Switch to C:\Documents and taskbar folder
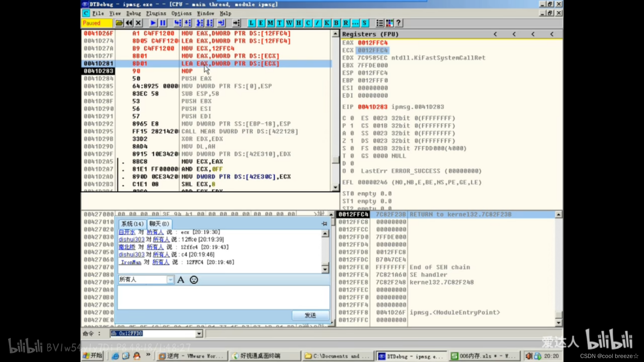The image size is (644, 362). (338, 356)
